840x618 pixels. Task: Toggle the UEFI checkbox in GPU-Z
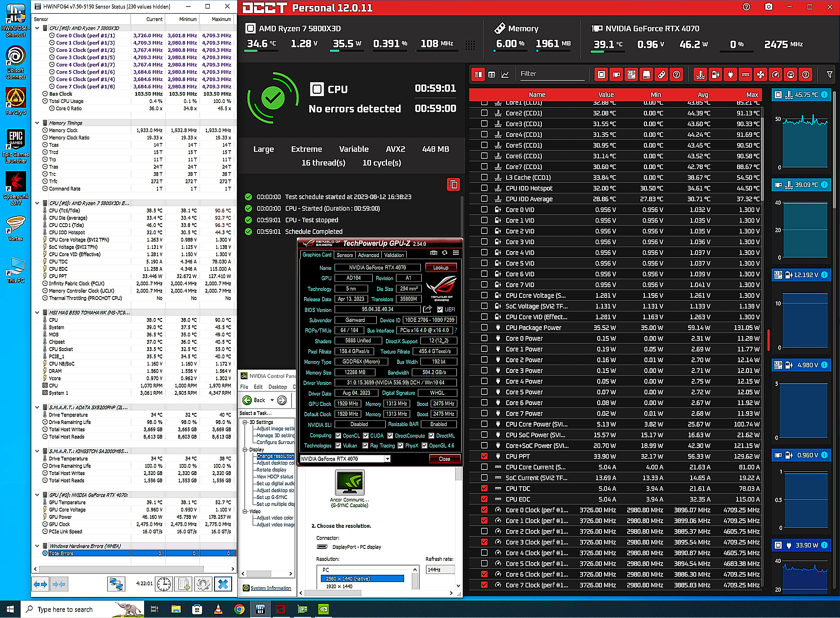pyautogui.click(x=440, y=309)
